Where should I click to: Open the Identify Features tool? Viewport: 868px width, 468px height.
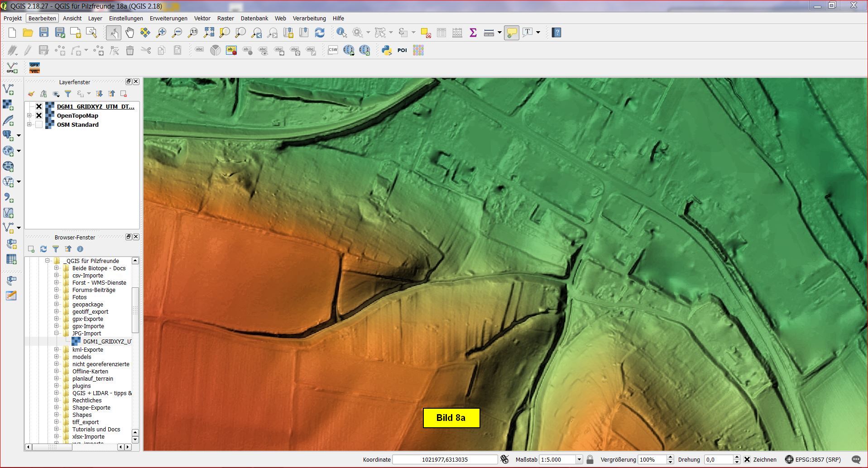point(341,33)
